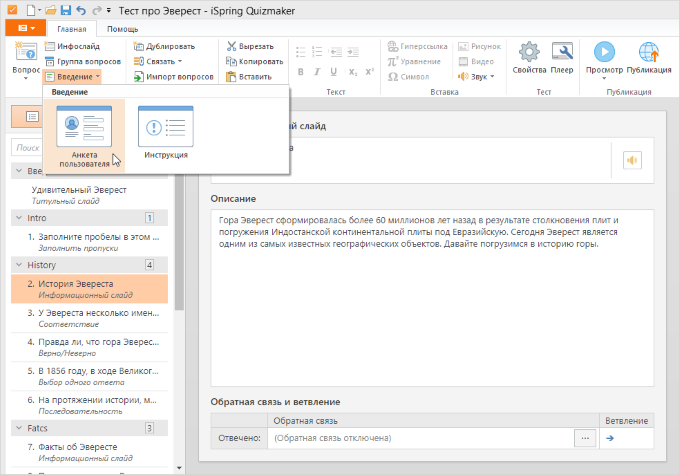This screenshot has width=680, height=475.
Task: Select slide 7 Факты об Эвересте
Action: tap(89, 452)
